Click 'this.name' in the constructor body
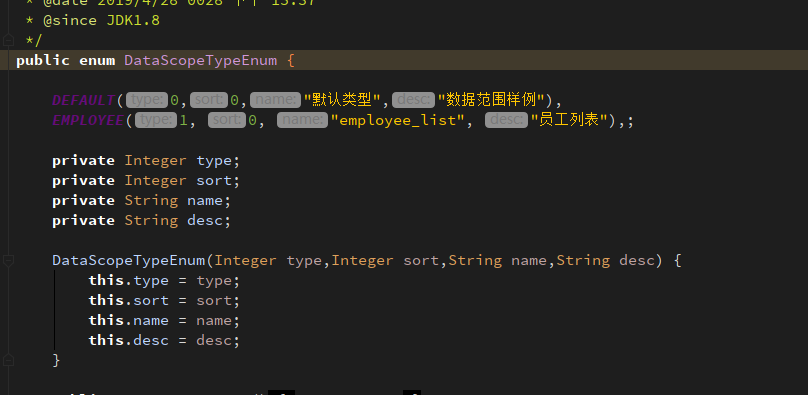808x395 pixels. click(x=128, y=320)
